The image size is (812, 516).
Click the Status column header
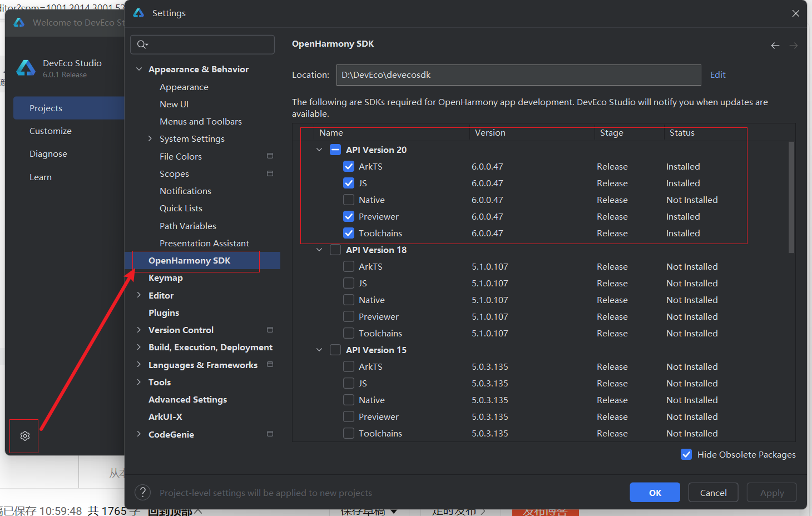682,132
